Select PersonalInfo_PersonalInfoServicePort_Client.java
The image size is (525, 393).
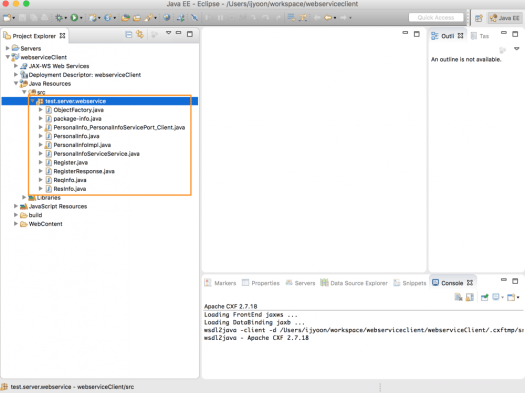click(119, 127)
